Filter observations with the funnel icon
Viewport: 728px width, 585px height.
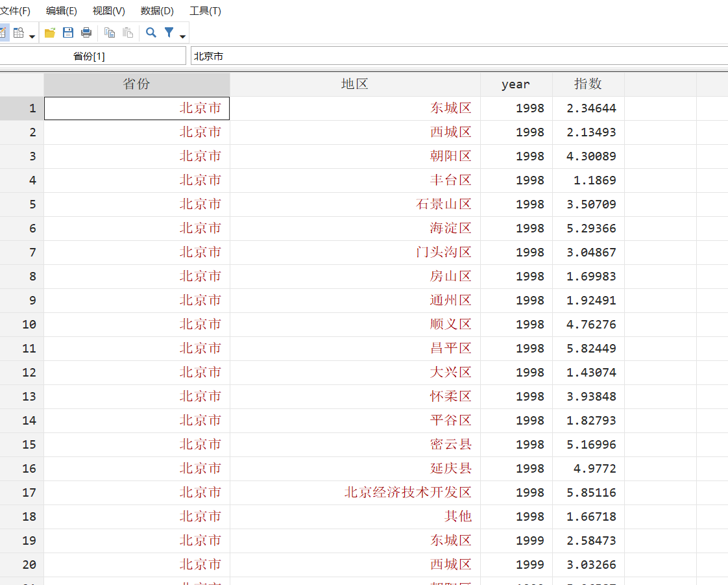(x=169, y=32)
